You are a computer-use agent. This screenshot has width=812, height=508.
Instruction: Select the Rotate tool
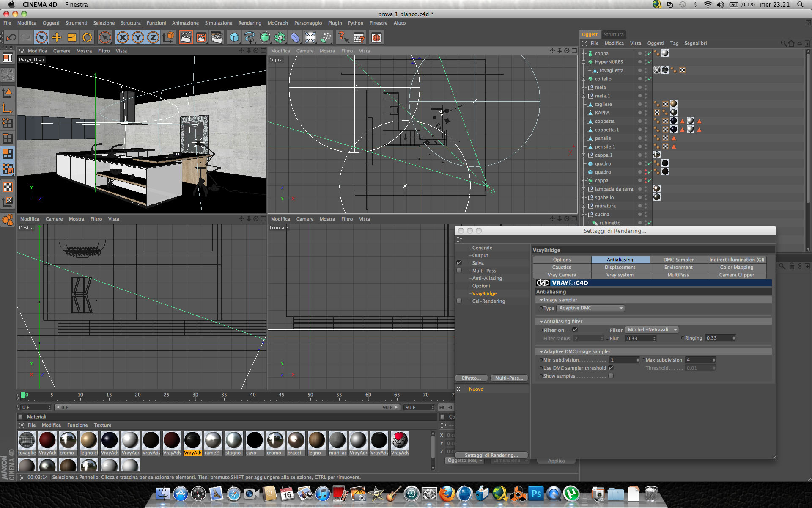click(x=87, y=38)
